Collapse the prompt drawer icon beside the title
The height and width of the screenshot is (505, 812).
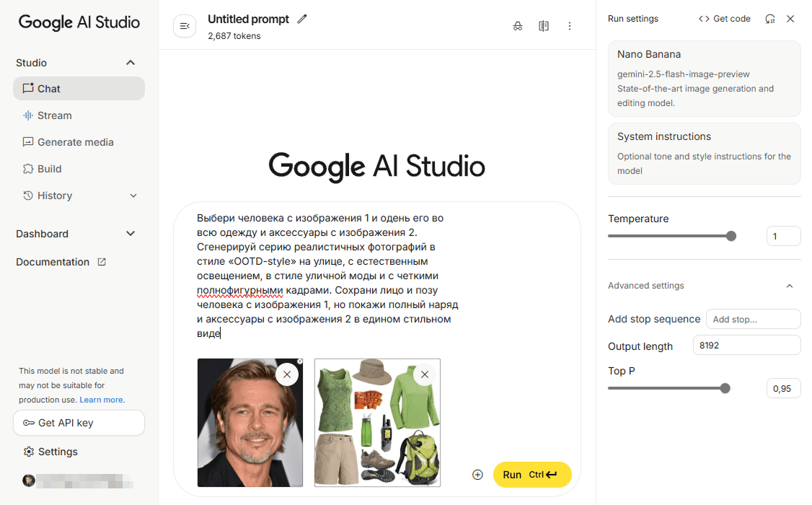click(x=185, y=25)
